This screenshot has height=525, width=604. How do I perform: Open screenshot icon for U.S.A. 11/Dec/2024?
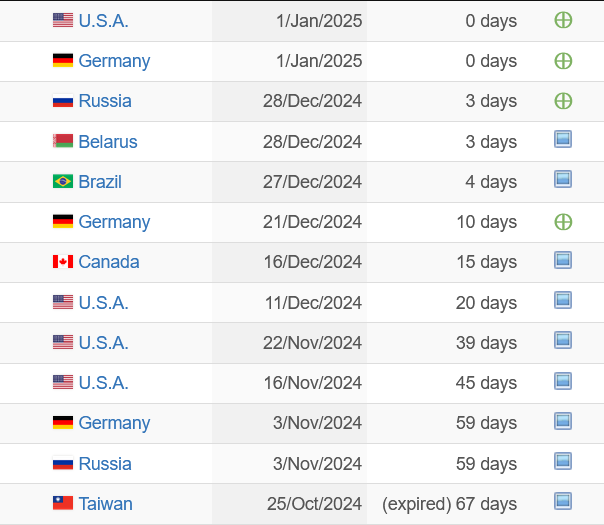coord(563,300)
